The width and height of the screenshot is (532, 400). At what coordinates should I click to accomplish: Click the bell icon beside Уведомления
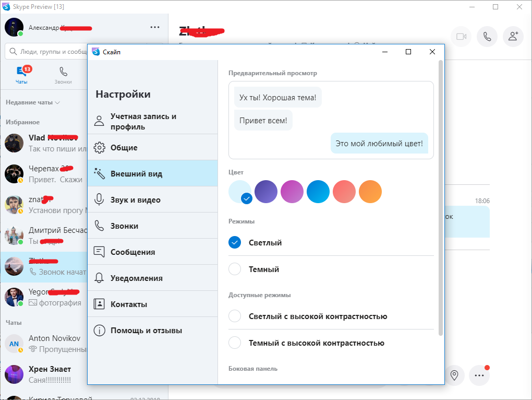pyautogui.click(x=99, y=278)
